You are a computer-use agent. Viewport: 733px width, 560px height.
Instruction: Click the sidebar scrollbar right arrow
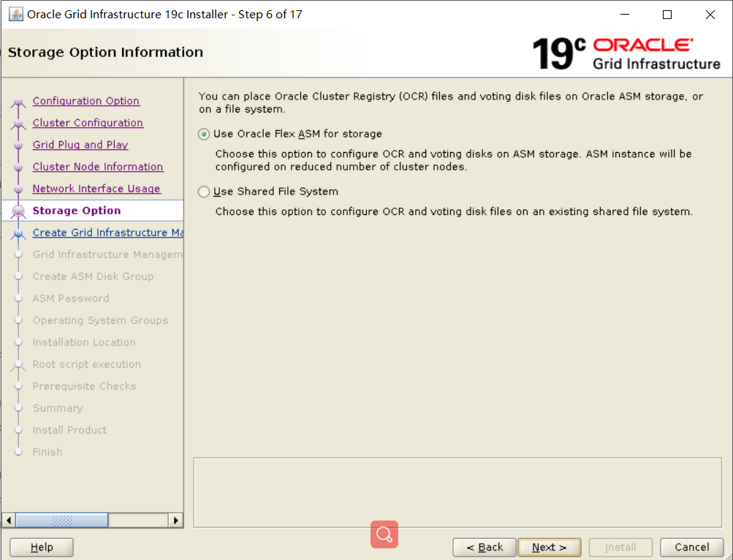(x=176, y=521)
